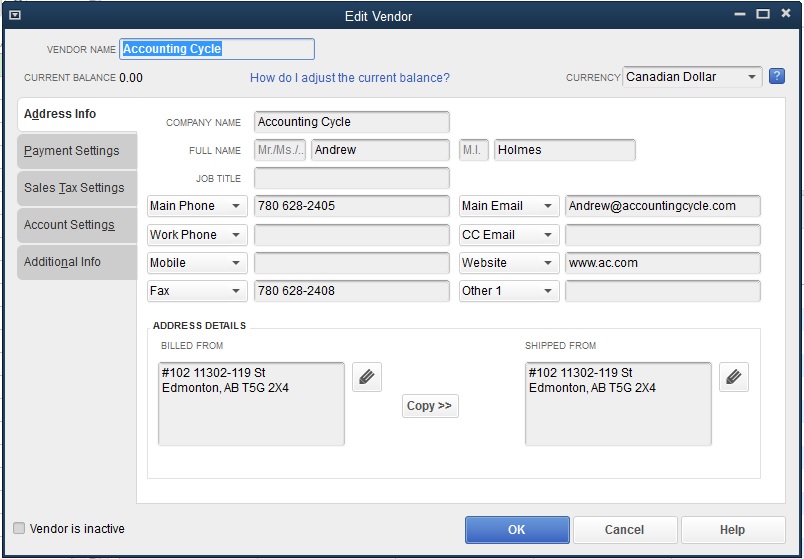This screenshot has height=559, width=804.
Task: Open the window menu icon in title bar
Action: click(15, 15)
